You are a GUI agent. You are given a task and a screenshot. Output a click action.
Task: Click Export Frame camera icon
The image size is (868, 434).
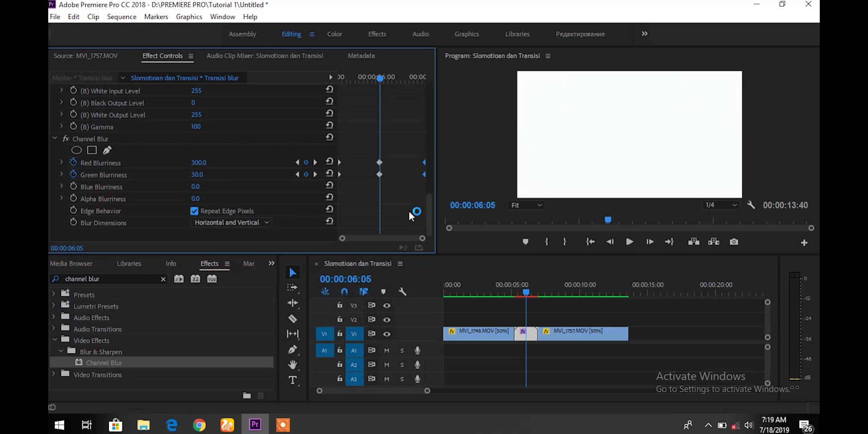tap(734, 242)
